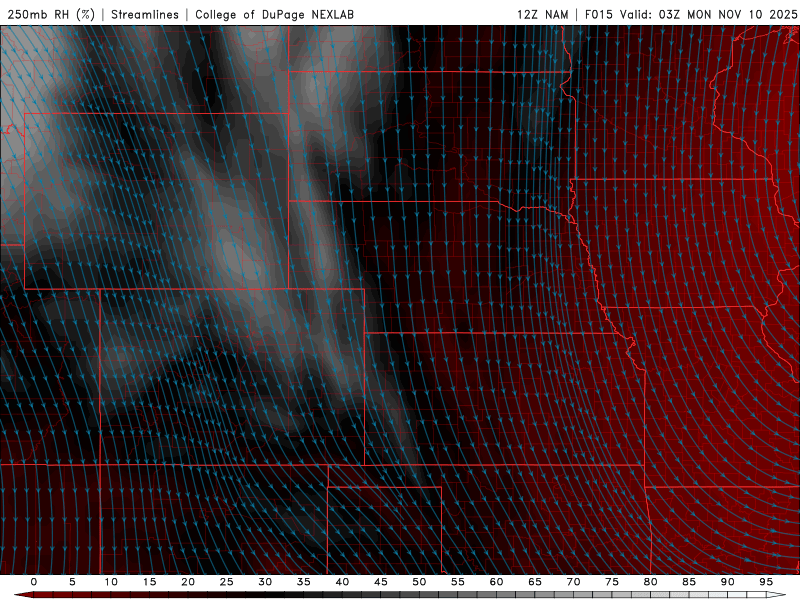Click the '50' color bar label
800x600 pixels.
(x=419, y=582)
